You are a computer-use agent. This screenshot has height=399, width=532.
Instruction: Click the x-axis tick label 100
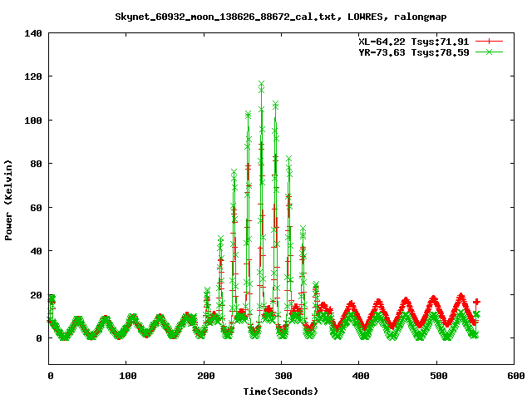click(x=128, y=376)
